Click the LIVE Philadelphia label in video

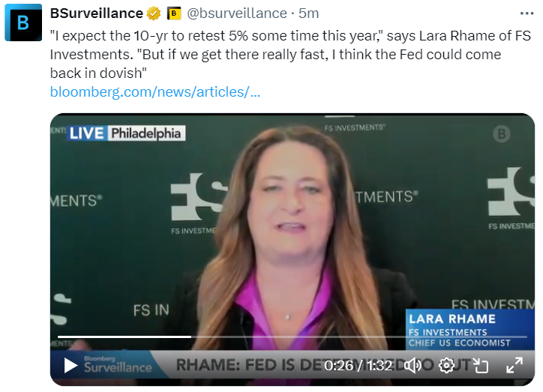coord(127,133)
